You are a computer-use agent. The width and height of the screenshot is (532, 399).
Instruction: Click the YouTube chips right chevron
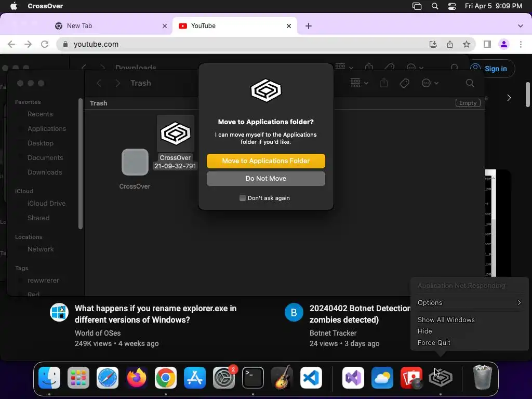click(x=509, y=98)
